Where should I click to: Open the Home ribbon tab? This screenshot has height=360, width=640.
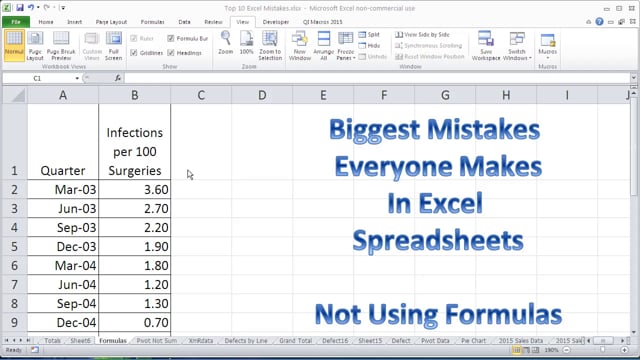46,22
